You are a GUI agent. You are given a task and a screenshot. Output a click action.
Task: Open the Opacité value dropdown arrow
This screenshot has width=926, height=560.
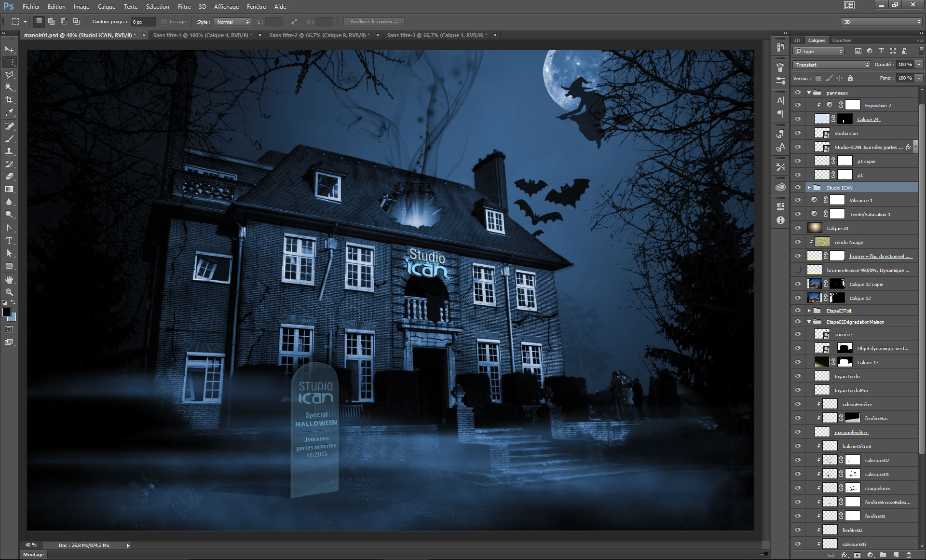(x=919, y=65)
